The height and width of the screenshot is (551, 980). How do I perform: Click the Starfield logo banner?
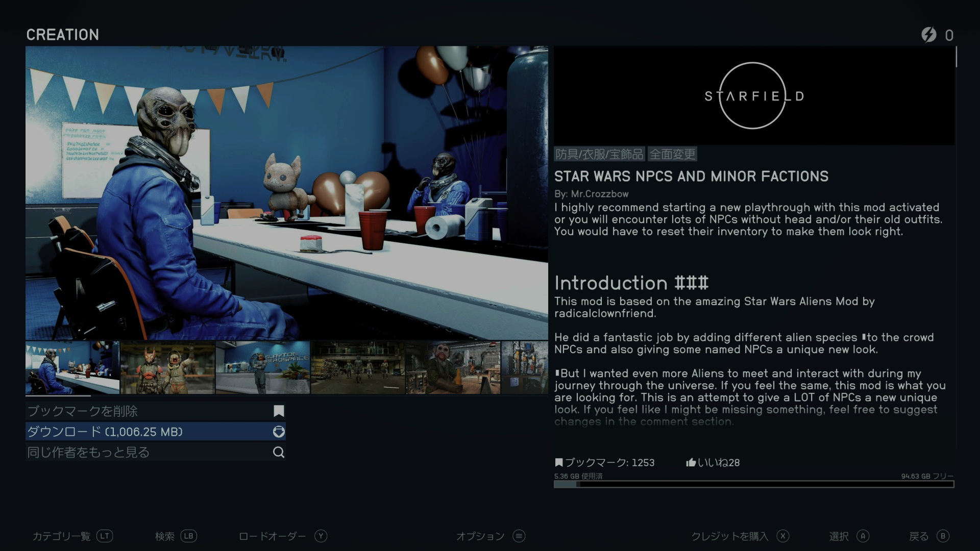click(x=754, y=95)
